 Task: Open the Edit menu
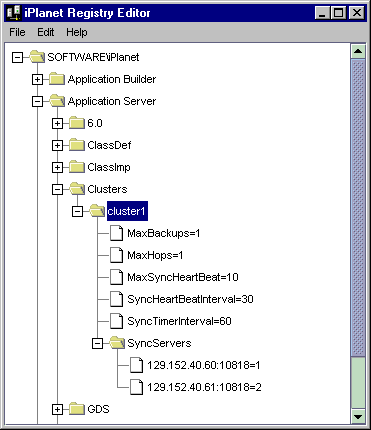(x=45, y=32)
